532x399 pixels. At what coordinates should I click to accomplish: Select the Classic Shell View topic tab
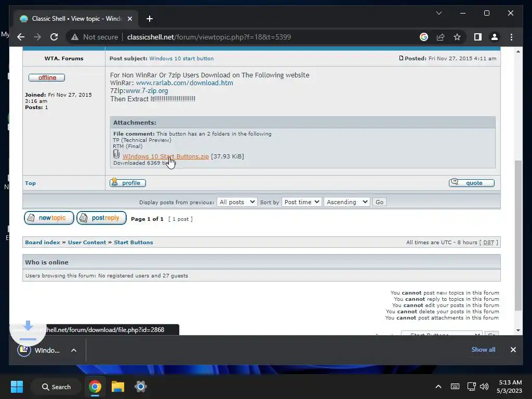[x=76, y=19]
